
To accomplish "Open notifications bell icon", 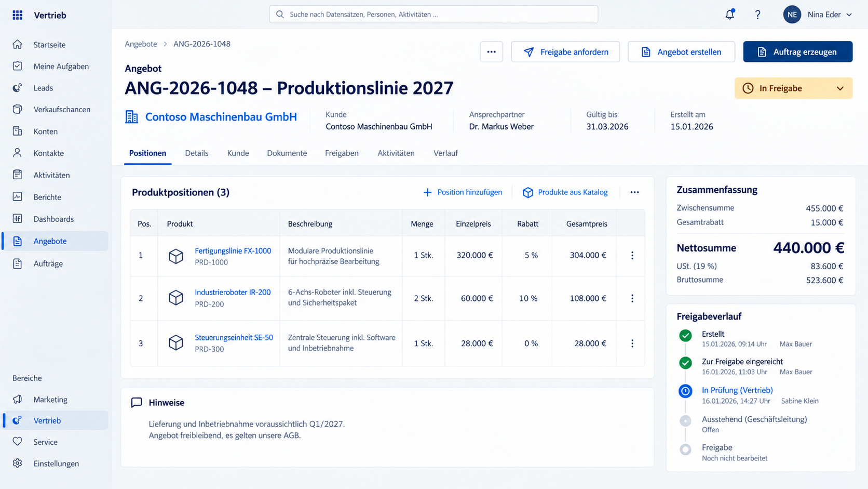I will (730, 15).
